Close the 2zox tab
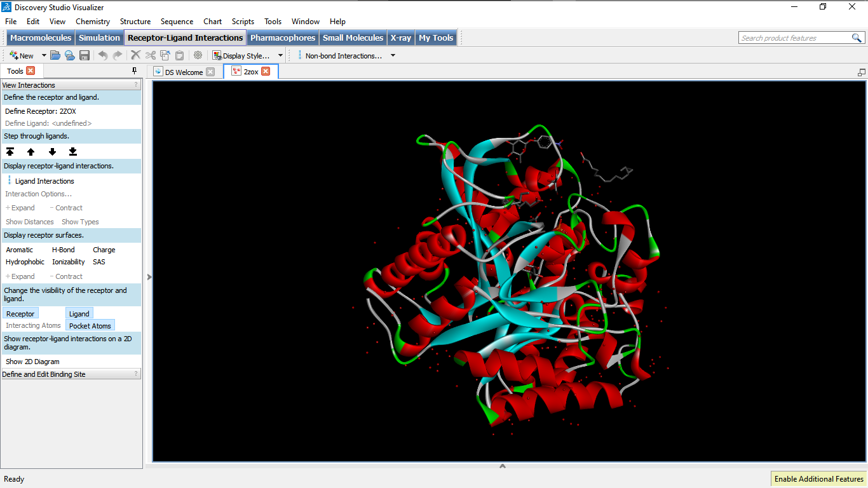Screen dimensions: 868x488 [x=266, y=71]
